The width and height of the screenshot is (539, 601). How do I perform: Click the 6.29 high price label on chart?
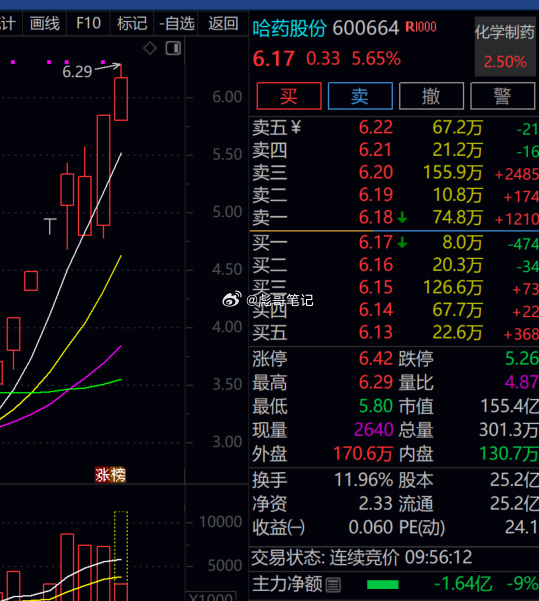(77, 72)
